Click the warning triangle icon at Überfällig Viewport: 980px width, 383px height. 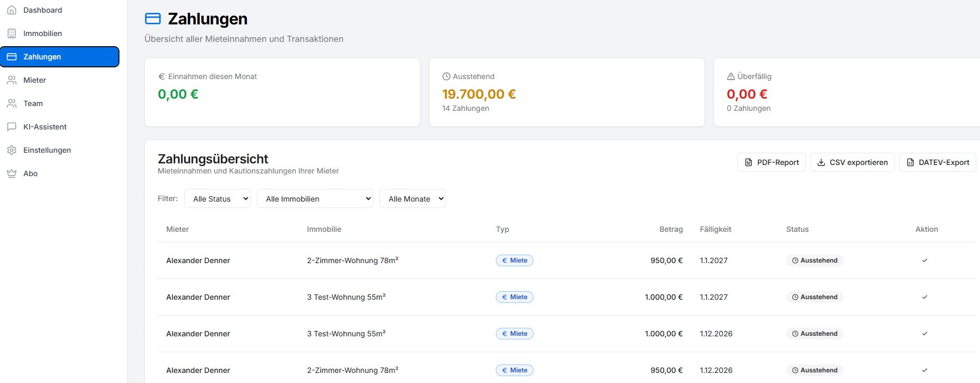[x=730, y=76]
